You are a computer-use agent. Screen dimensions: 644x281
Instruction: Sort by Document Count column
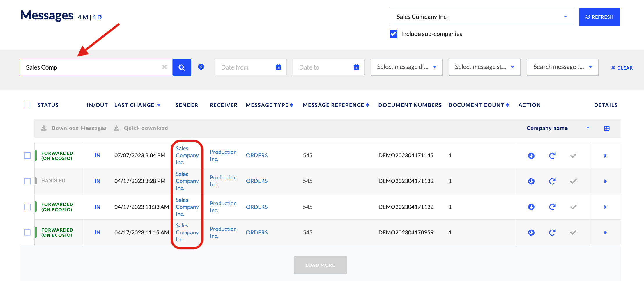coord(479,105)
